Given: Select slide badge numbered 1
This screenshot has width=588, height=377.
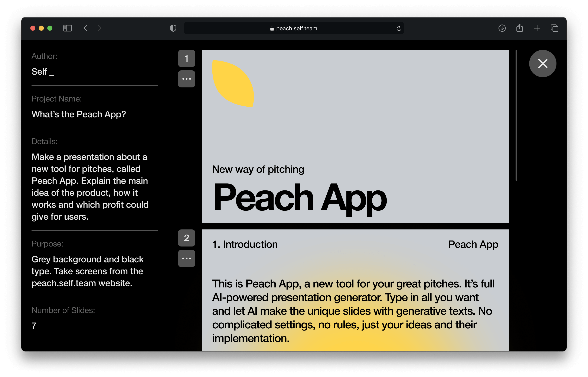Looking at the screenshot, I should (187, 58).
